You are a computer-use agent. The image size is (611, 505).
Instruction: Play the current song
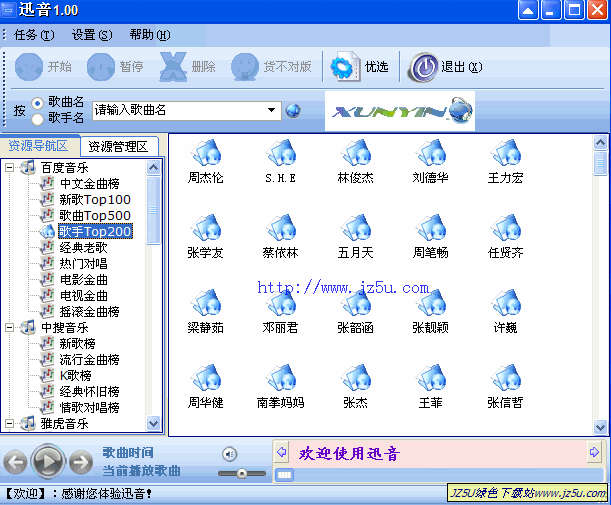point(48,461)
